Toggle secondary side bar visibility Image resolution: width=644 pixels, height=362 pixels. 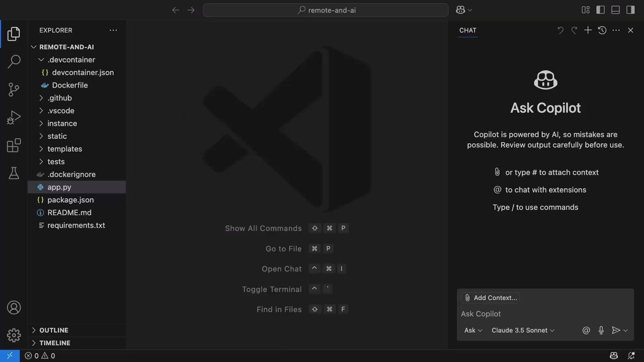click(630, 10)
